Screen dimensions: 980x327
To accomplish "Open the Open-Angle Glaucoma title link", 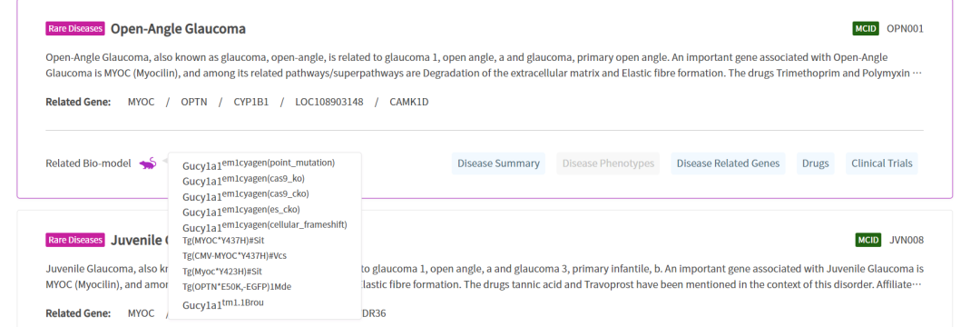I will [178, 29].
